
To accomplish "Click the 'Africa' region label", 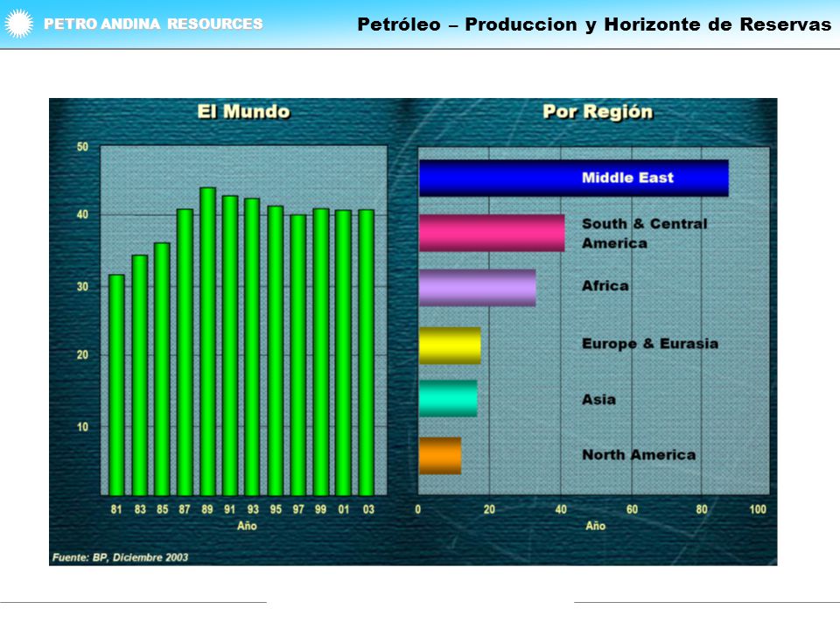I will point(605,285).
